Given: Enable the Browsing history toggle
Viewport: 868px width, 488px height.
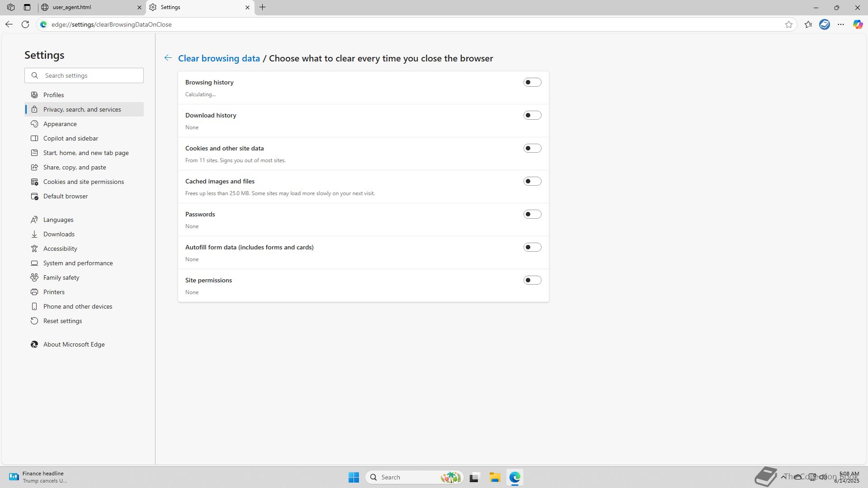Looking at the screenshot, I should tap(532, 82).
